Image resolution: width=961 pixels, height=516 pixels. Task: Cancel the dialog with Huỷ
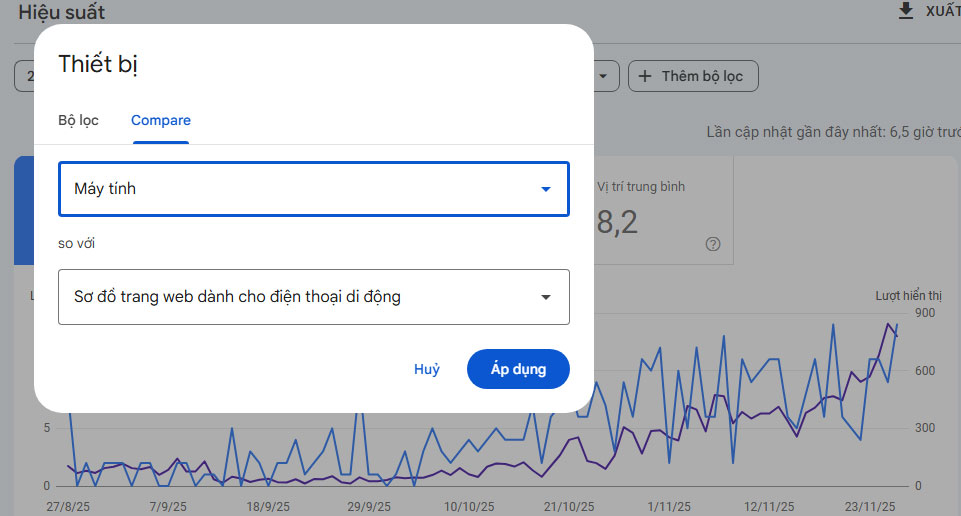pos(427,369)
